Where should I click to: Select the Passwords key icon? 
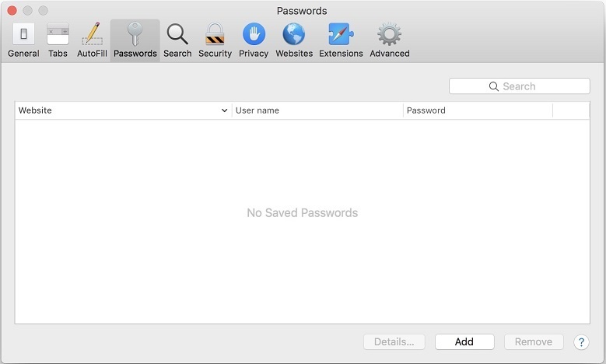click(135, 40)
